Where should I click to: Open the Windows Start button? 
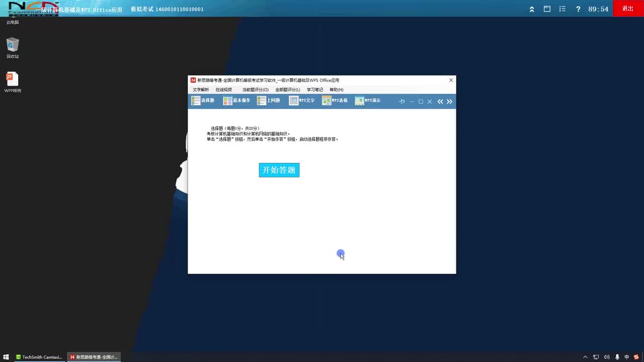(x=6, y=357)
